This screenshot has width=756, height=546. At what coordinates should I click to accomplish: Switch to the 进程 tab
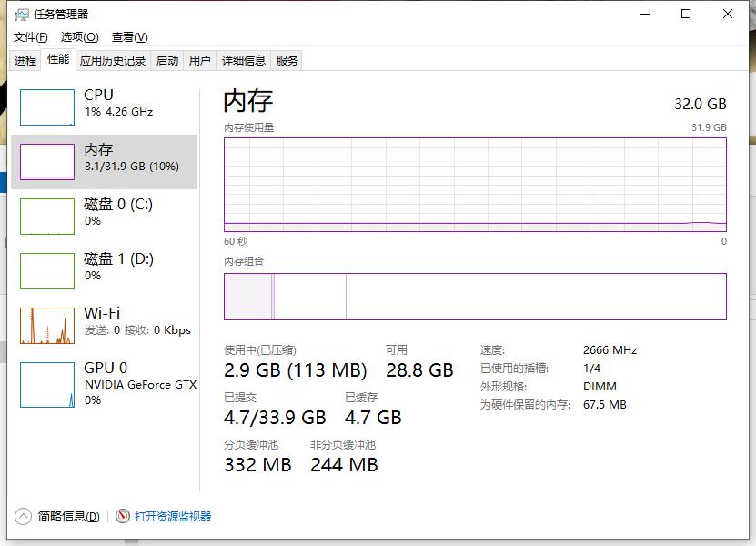[x=25, y=60]
